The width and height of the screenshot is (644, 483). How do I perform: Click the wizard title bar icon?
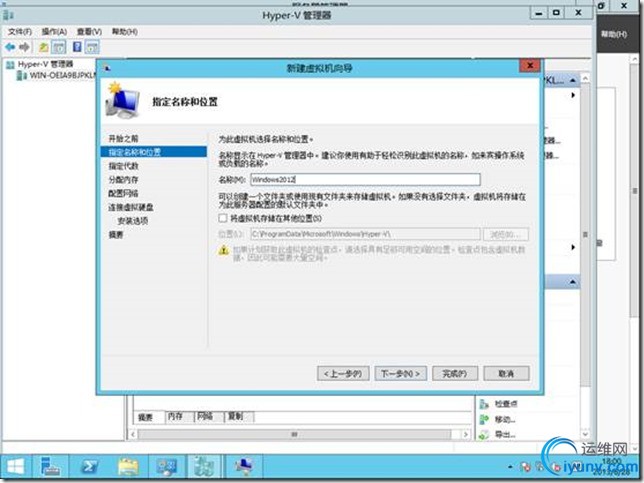(107, 68)
